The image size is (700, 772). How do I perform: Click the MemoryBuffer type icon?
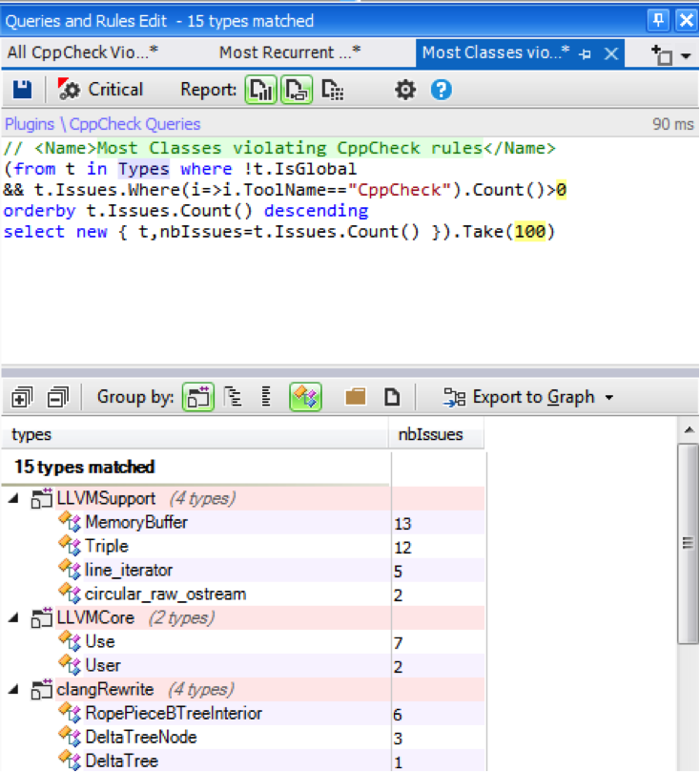tap(70, 522)
